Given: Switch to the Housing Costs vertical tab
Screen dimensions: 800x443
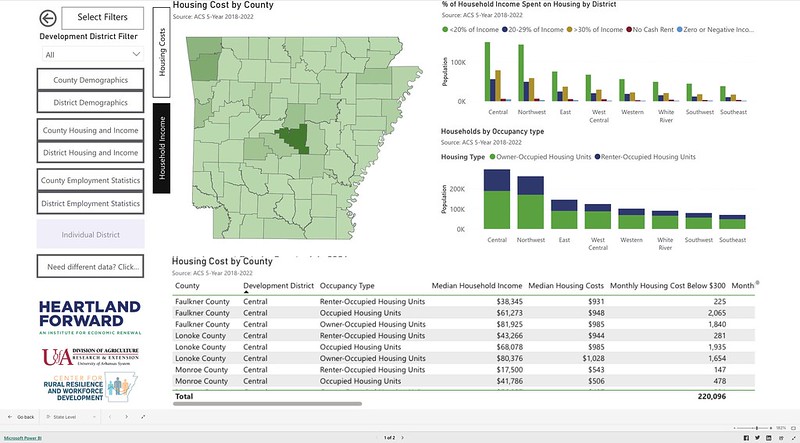Looking at the screenshot, I should pos(161,52).
